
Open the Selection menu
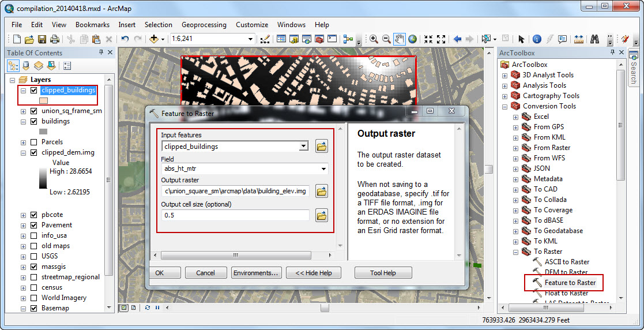click(x=158, y=25)
